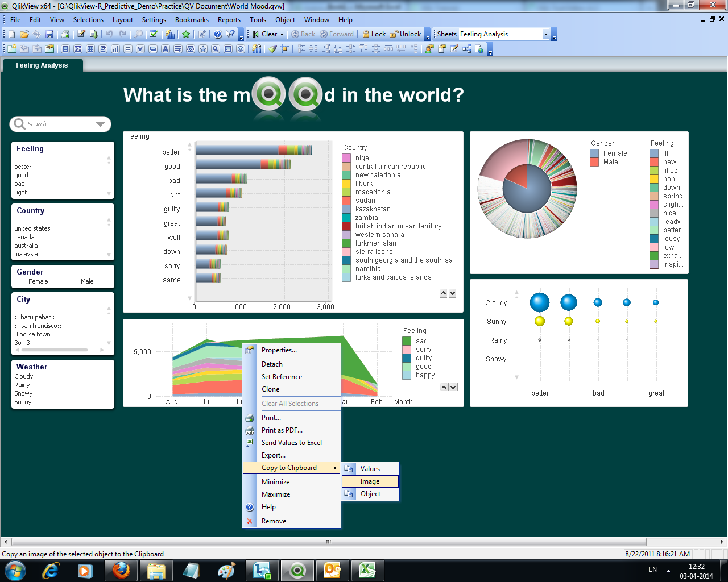This screenshot has height=582, width=728.
Task: Expand the Search box dropdown arrow
Action: [x=100, y=124]
